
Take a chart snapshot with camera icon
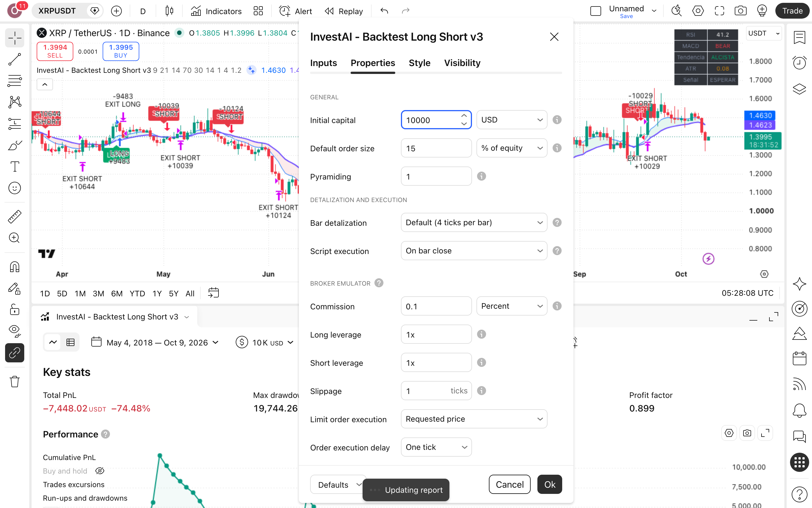[741, 11]
